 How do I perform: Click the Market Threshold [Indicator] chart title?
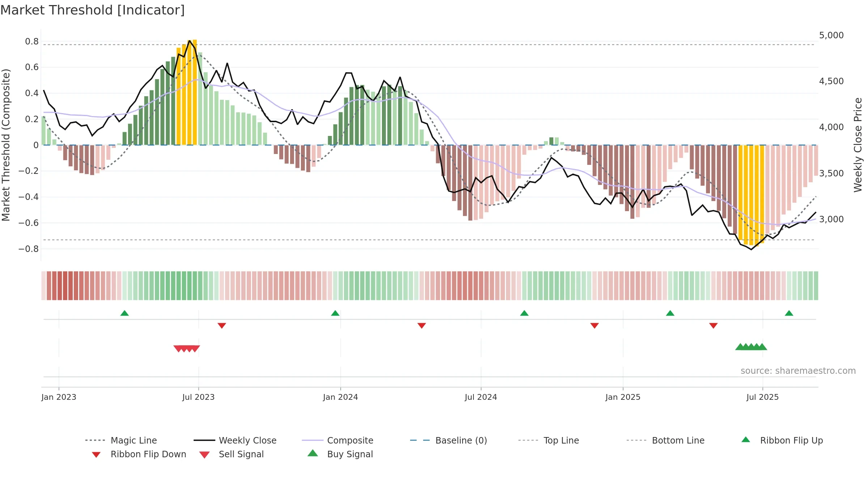93,10
